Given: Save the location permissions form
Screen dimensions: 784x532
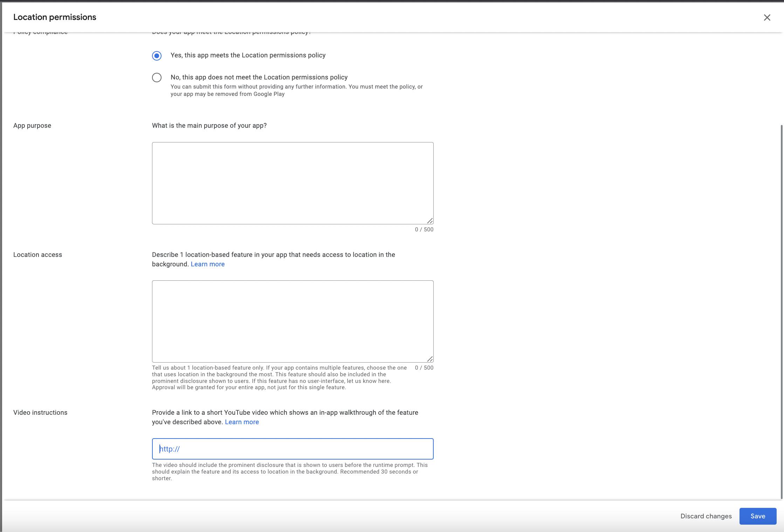Looking at the screenshot, I should pos(757,516).
